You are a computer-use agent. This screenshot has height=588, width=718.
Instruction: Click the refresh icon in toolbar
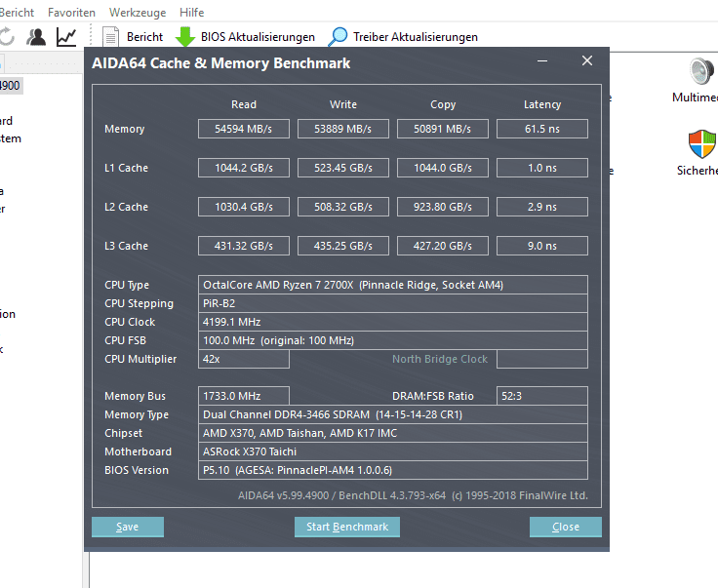coord(7,37)
